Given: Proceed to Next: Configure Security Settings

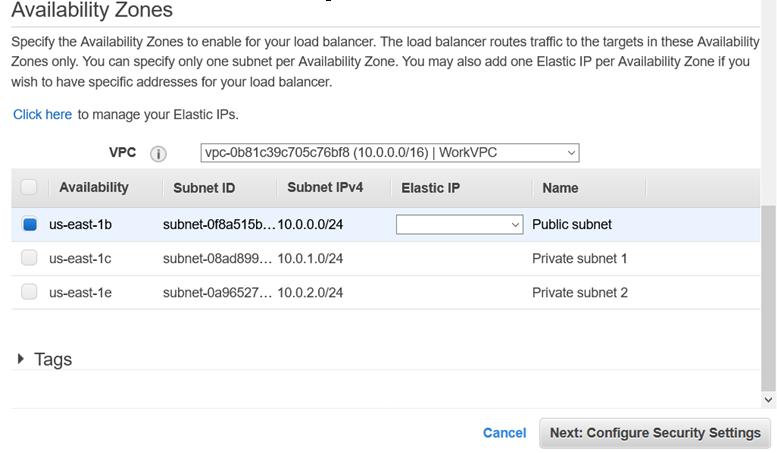Looking at the screenshot, I should point(655,433).
